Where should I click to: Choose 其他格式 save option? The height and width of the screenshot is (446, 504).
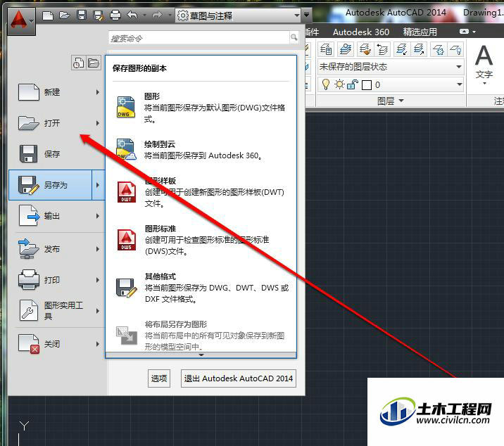[x=201, y=288]
